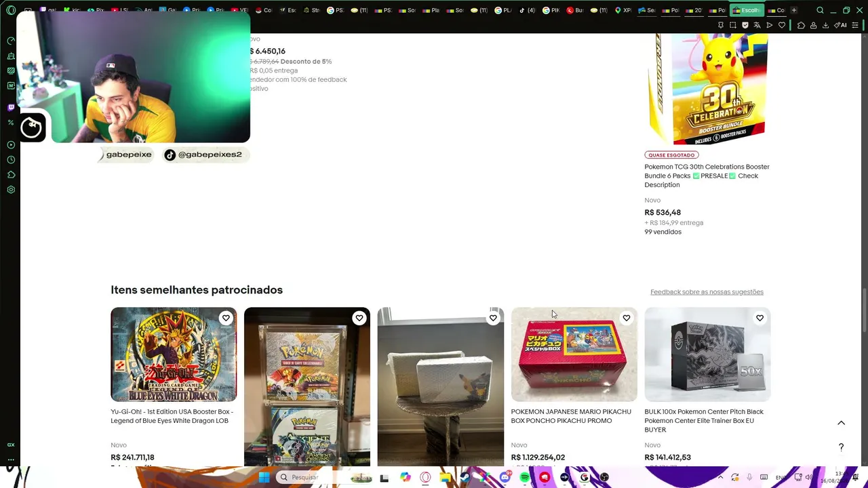Click the 'Itens semelhantes patrocinados' heading

coord(197,290)
